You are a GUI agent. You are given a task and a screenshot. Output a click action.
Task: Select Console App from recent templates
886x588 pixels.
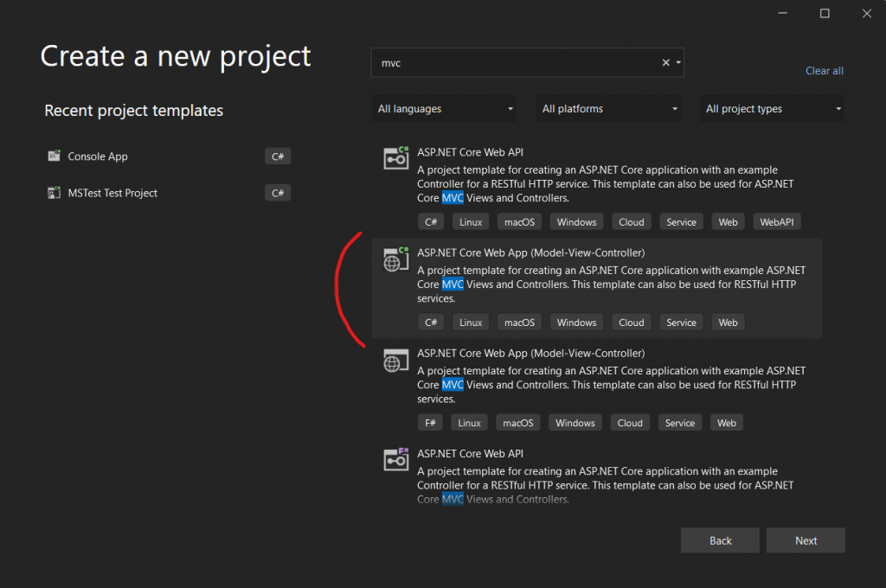pyautogui.click(x=98, y=157)
